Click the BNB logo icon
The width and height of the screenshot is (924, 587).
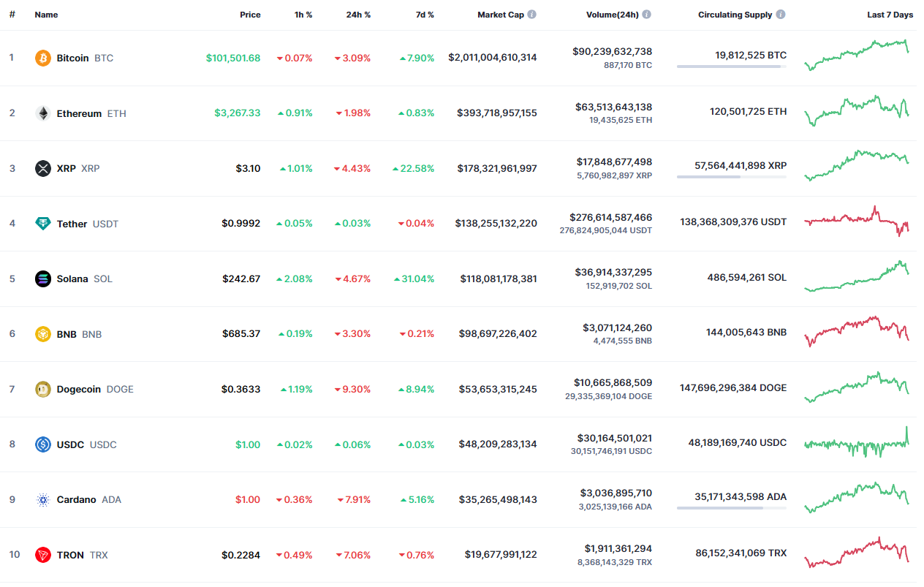(x=43, y=334)
